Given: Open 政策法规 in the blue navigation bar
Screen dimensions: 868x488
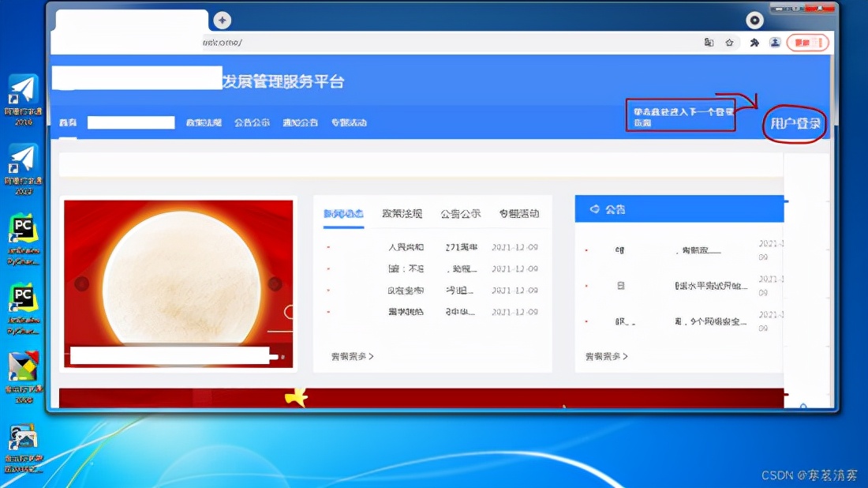Looking at the screenshot, I should pos(204,122).
